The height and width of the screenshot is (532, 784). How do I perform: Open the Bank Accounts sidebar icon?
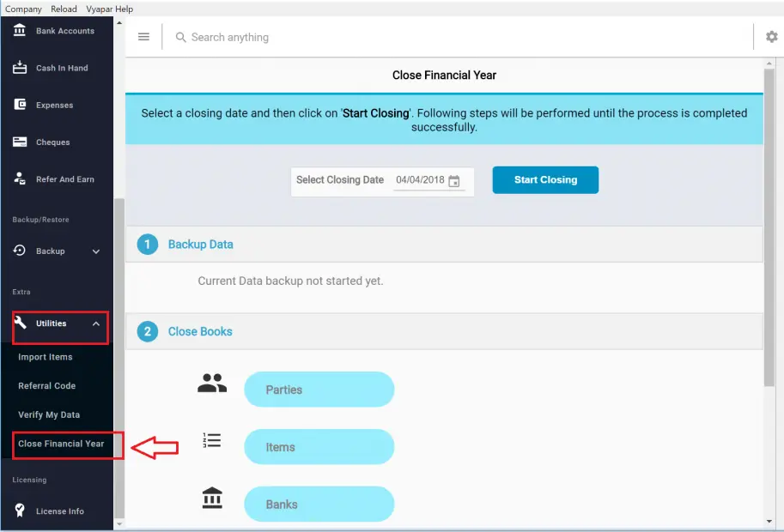click(20, 30)
